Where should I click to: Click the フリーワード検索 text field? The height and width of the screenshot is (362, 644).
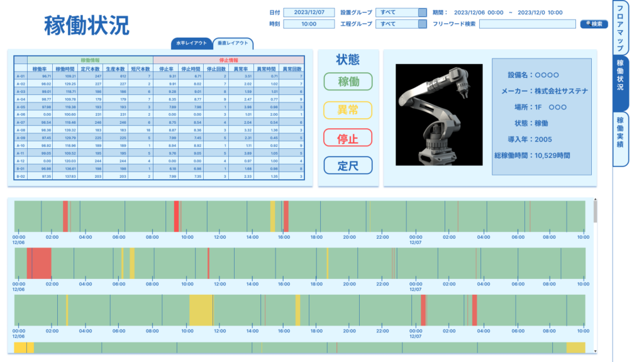(527, 24)
